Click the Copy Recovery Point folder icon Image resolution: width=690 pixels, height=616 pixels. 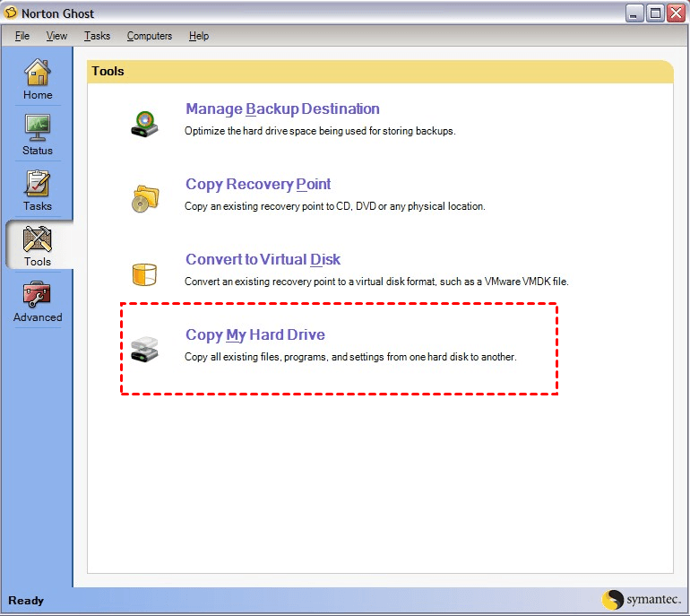tap(145, 198)
